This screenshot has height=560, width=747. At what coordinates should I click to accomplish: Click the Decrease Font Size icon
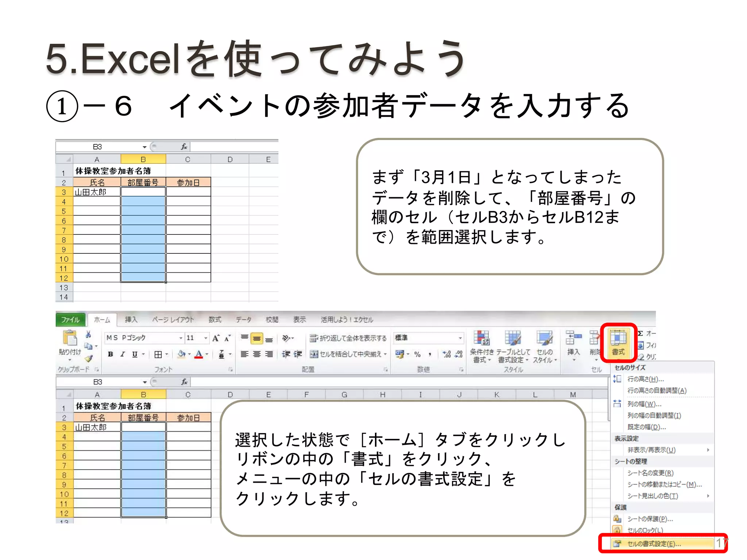pos(228,338)
